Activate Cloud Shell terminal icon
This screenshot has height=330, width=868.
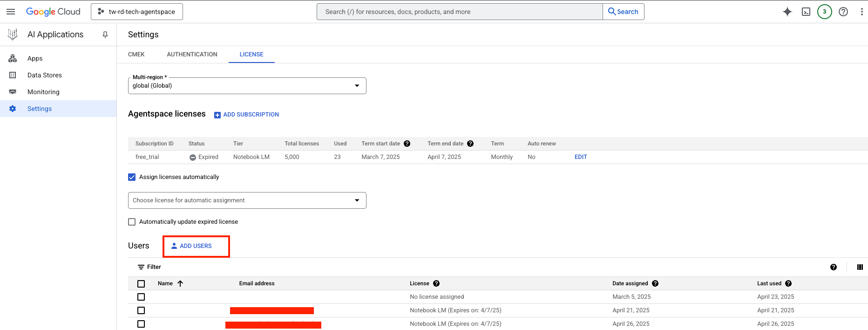pyautogui.click(x=806, y=12)
